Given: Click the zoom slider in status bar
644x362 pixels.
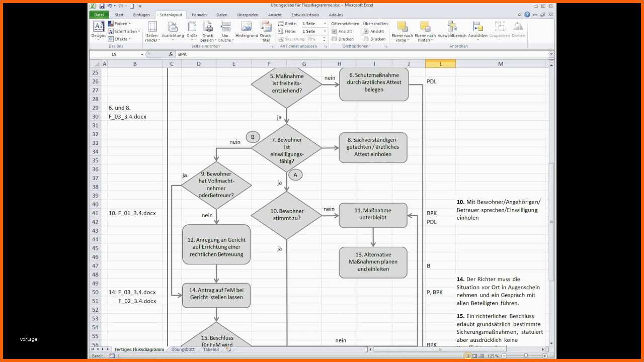Looking at the screenshot, I should point(526,355).
